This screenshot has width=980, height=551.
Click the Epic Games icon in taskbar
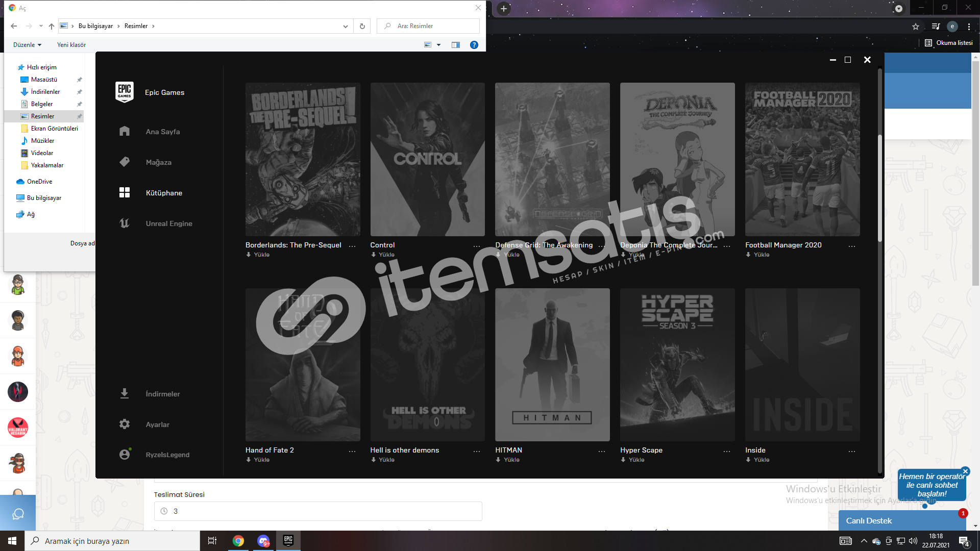point(288,541)
